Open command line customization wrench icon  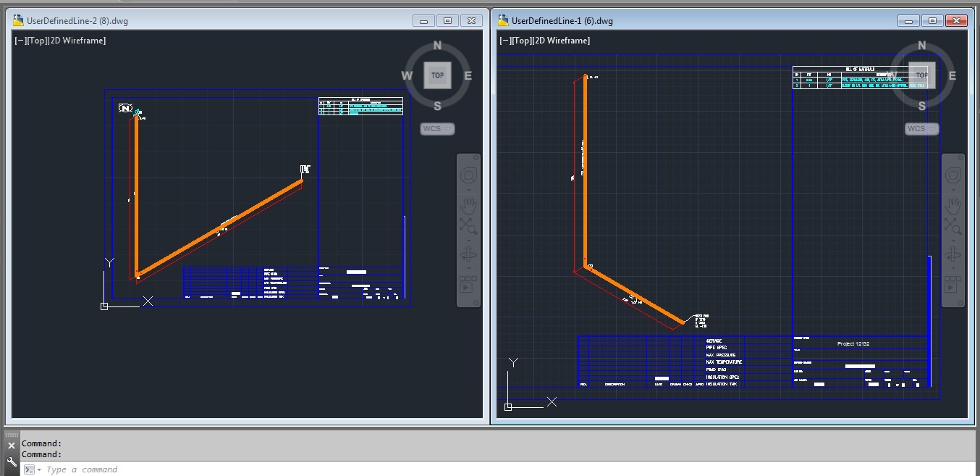point(12,461)
